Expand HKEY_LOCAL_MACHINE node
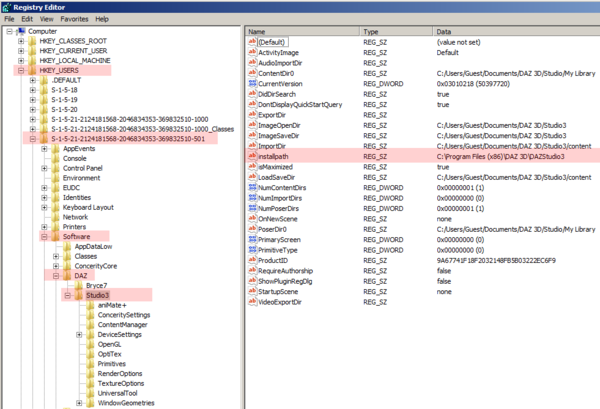Image resolution: width=600 pixels, height=409 pixels. click(x=21, y=60)
